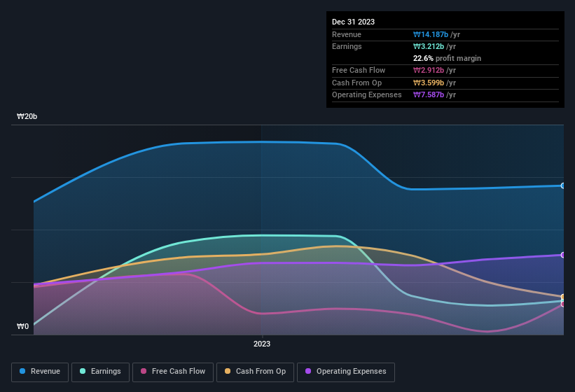This screenshot has height=392, width=575.
Task: Click the Operating Expenses label in tooltip
Action: [x=367, y=95]
